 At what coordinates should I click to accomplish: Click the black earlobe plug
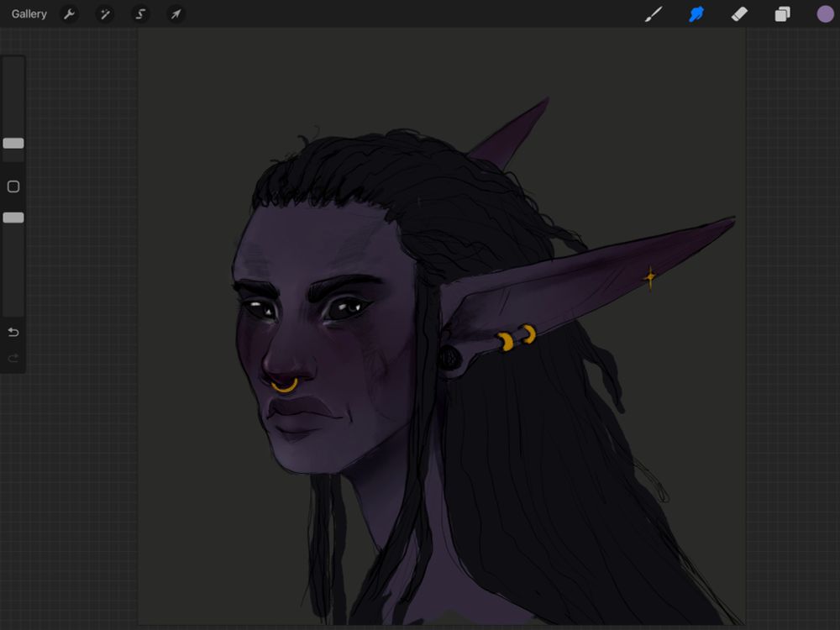[x=450, y=359]
